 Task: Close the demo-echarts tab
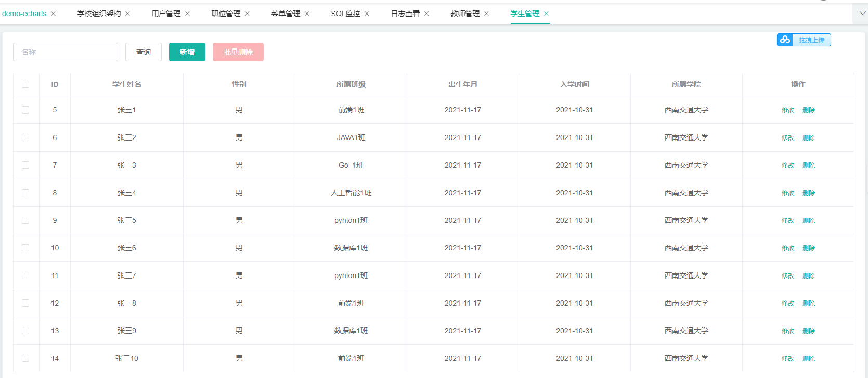coord(53,14)
